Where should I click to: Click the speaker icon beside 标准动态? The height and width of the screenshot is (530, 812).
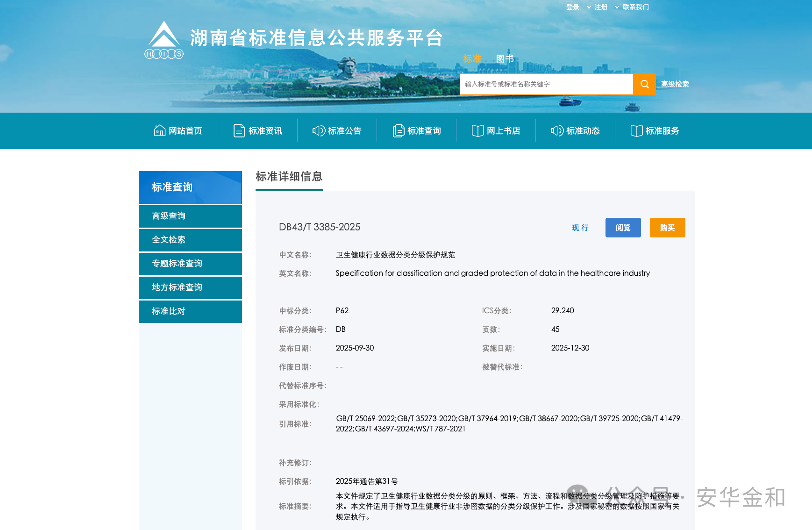(557, 131)
